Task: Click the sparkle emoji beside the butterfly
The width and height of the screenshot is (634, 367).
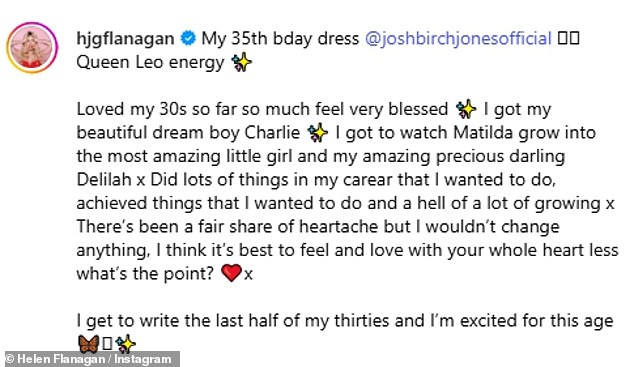Action: click(x=125, y=344)
